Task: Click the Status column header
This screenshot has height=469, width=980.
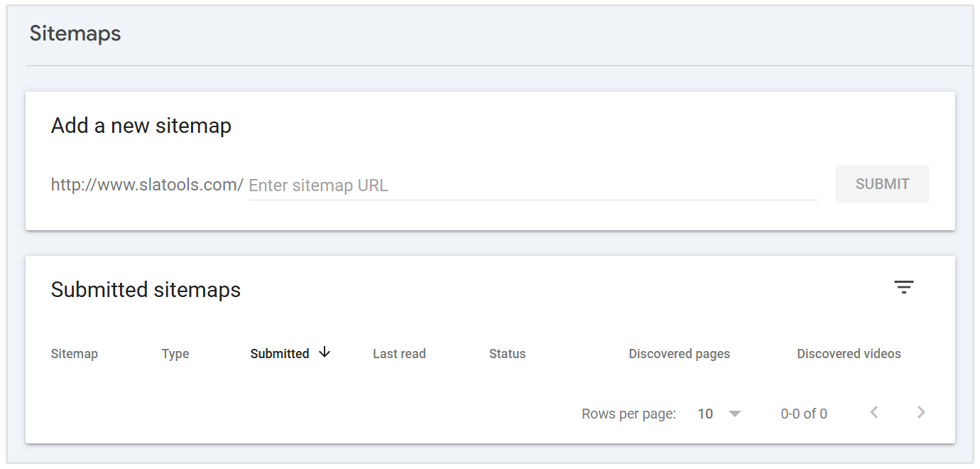Action: tap(507, 353)
